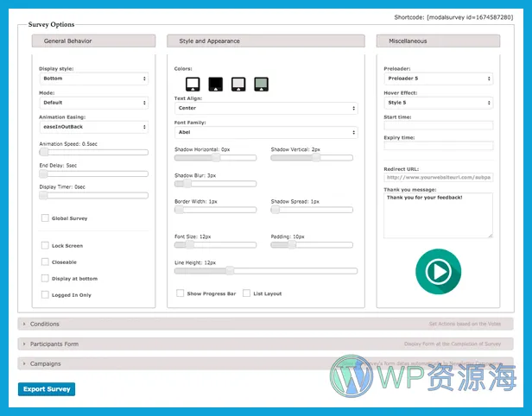Image resolution: width=532 pixels, height=416 pixels.
Task: Click the Padding slider
Action: (312, 245)
